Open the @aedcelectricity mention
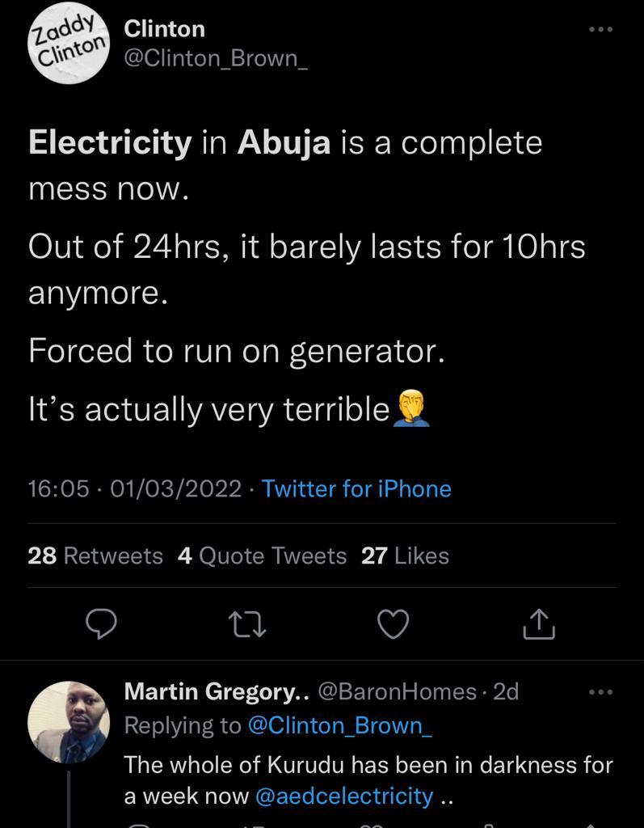The width and height of the screenshot is (644, 828). tap(344, 796)
